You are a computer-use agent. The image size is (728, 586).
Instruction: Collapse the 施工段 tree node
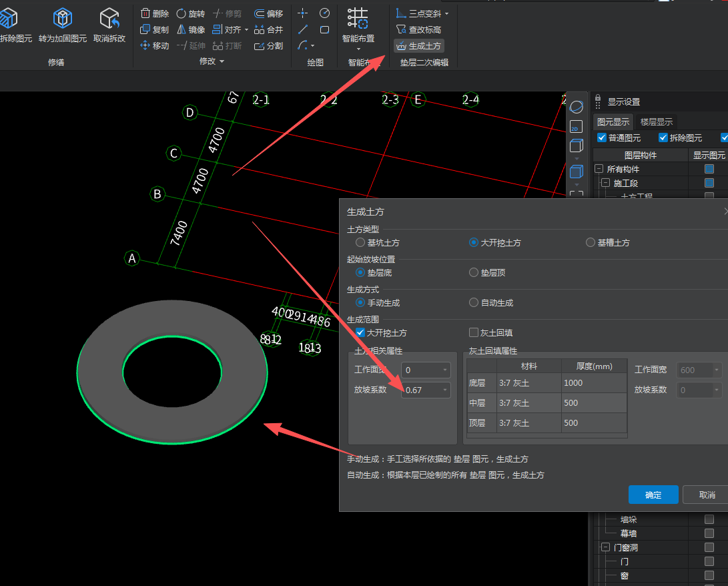point(605,183)
